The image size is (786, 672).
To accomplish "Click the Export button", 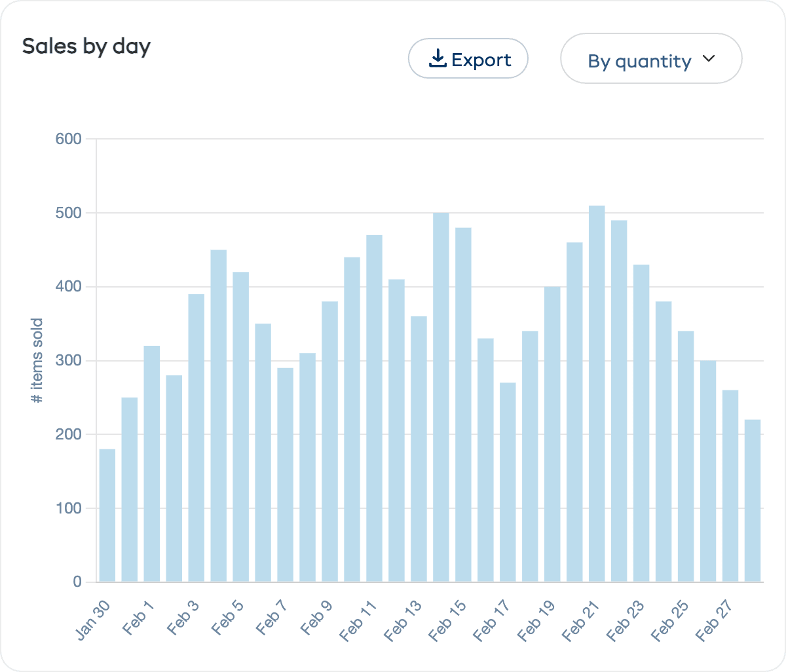I will pos(468,58).
